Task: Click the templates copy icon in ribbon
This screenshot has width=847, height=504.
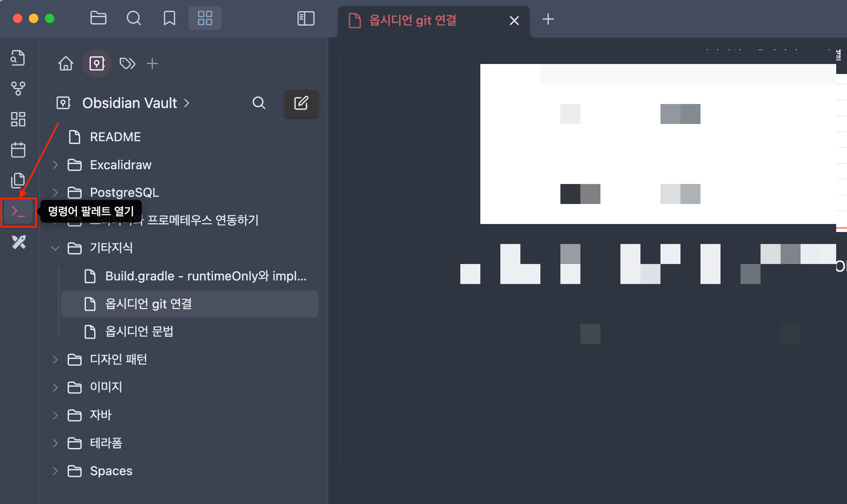Action: (x=18, y=180)
